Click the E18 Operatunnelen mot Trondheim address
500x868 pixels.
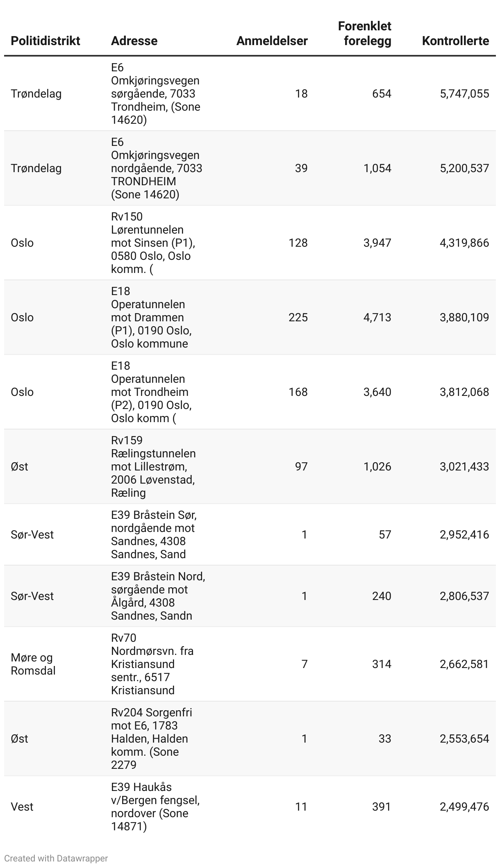pos(151,392)
